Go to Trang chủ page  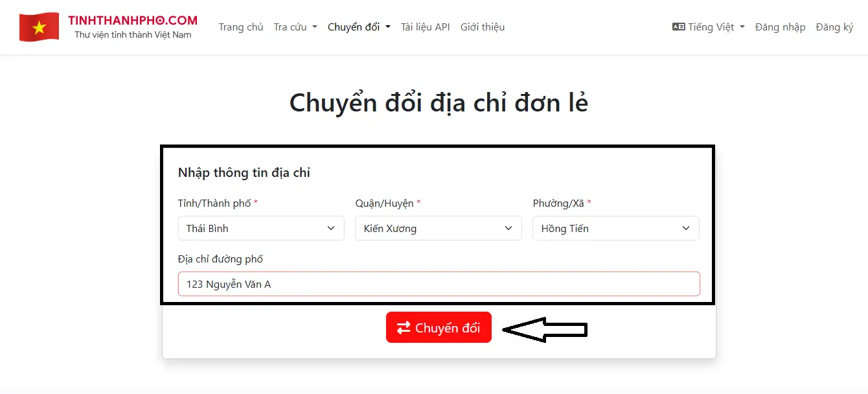pyautogui.click(x=241, y=27)
